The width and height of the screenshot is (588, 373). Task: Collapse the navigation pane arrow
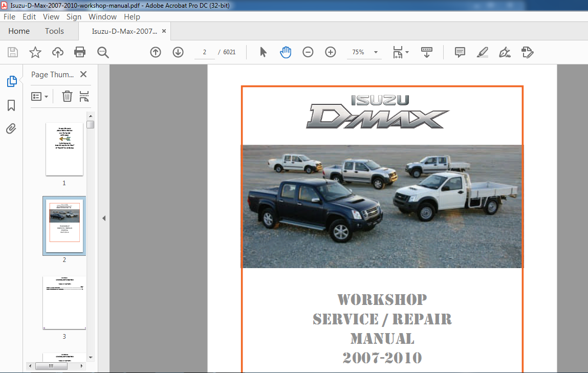[x=104, y=218]
